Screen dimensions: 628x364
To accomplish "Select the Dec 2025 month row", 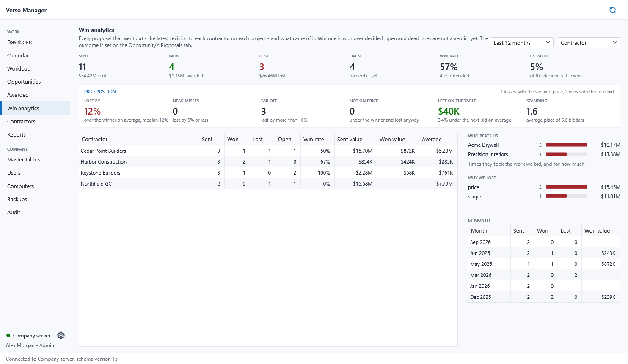I will click(544, 297).
